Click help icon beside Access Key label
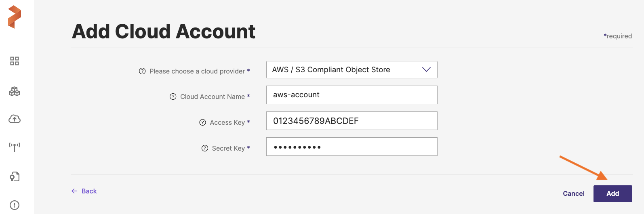Viewport: 644px width, 214px height. [x=203, y=122]
